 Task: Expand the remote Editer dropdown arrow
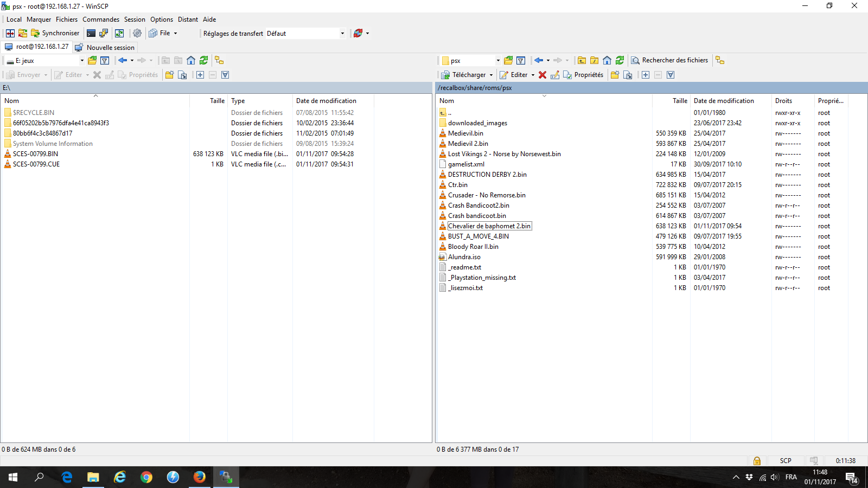(533, 75)
